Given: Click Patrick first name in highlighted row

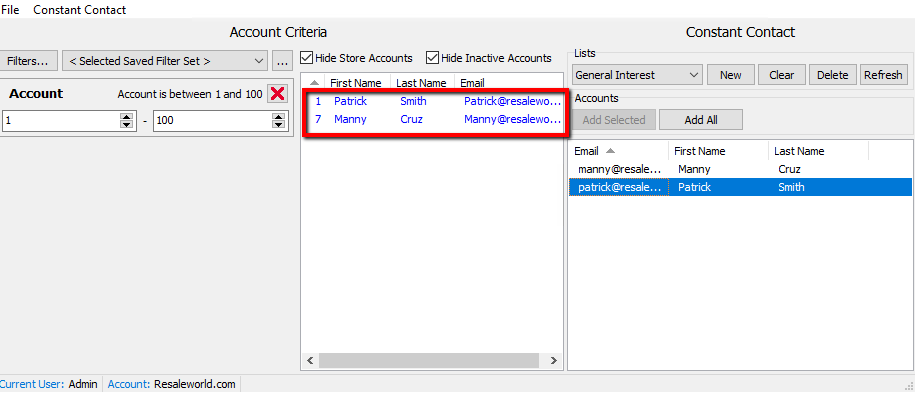Looking at the screenshot, I should point(694,188).
